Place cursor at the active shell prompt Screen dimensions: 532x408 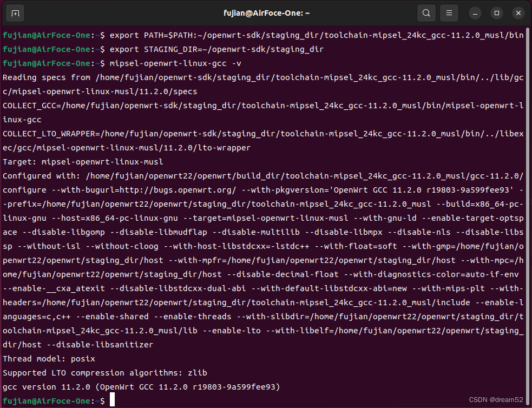(x=54, y=400)
